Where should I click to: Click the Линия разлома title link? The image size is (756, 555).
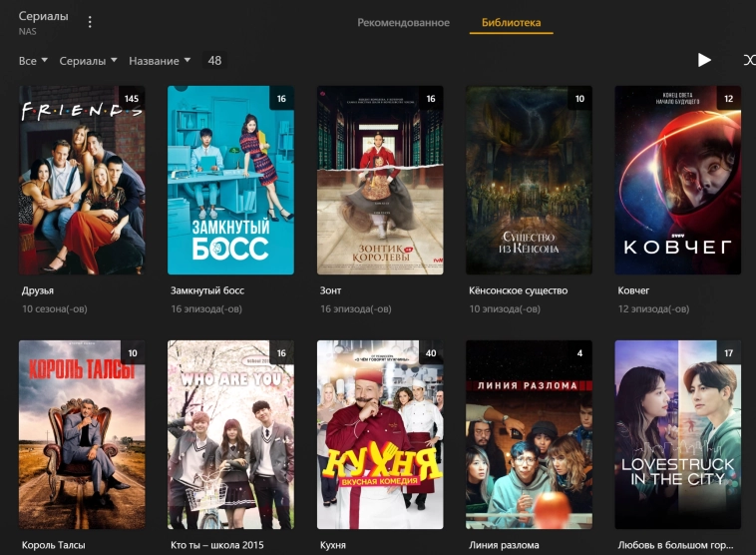504,545
